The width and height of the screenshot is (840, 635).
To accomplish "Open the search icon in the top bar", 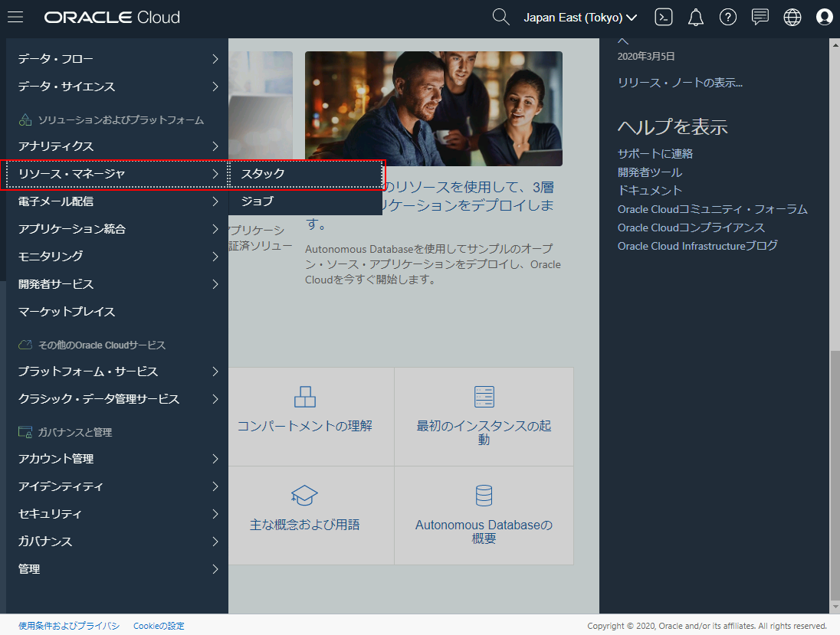I will (x=500, y=16).
